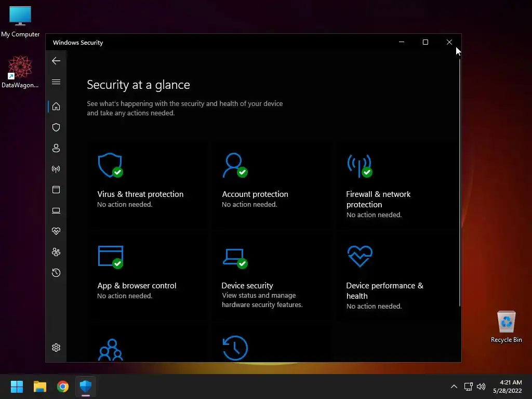Open File Explorer from the taskbar

click(39, 387)
